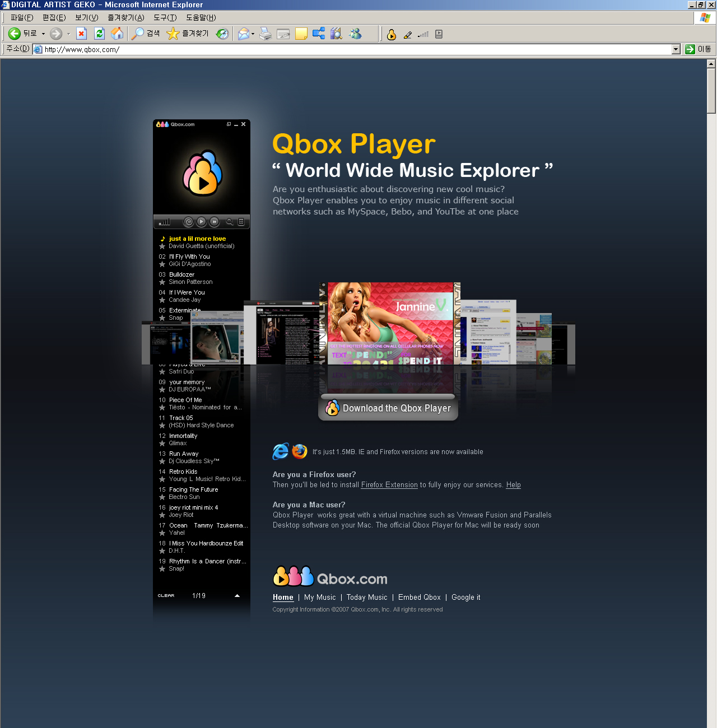Skip to next track in player
The height and width of the screenshot is (728, 717).
click(215, 222)
